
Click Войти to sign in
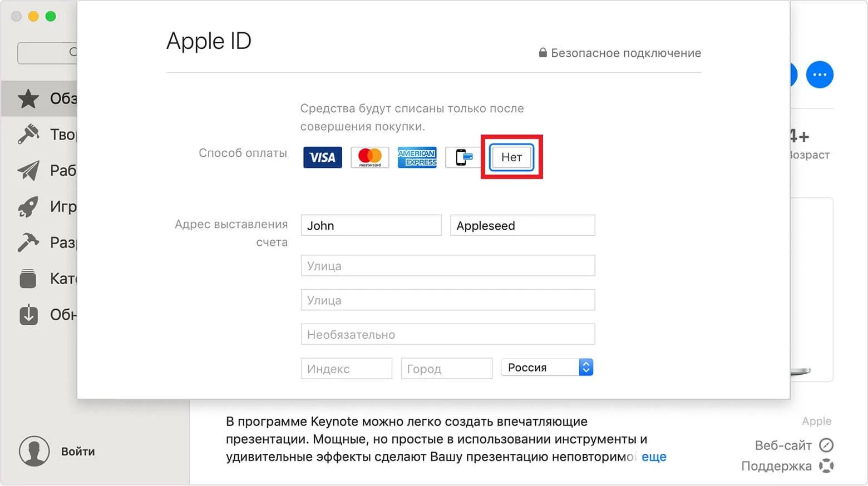point(78,451)
